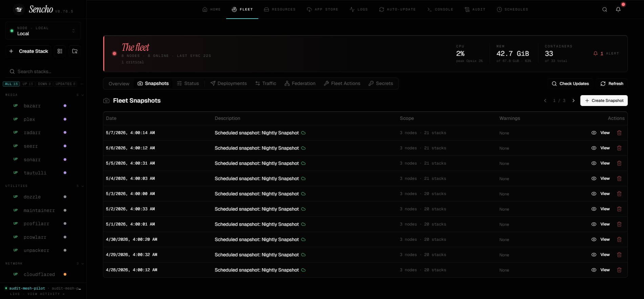Click the Fleet Snapshots camera icon
The width and height of the screenshot is (644, 299).
tap(106, 101)
